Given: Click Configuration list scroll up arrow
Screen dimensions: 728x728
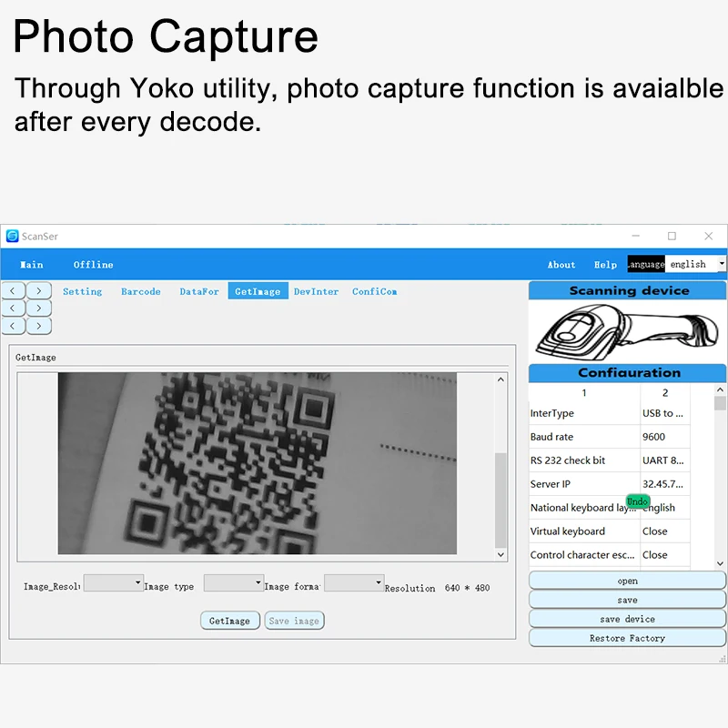Looking at the screenshot, I should coord(720,389).
